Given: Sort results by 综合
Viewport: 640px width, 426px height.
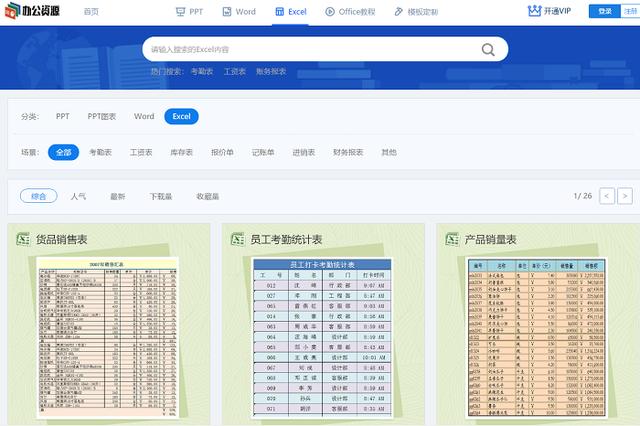Looking at the screenshot, I should (x=39, y=196).
